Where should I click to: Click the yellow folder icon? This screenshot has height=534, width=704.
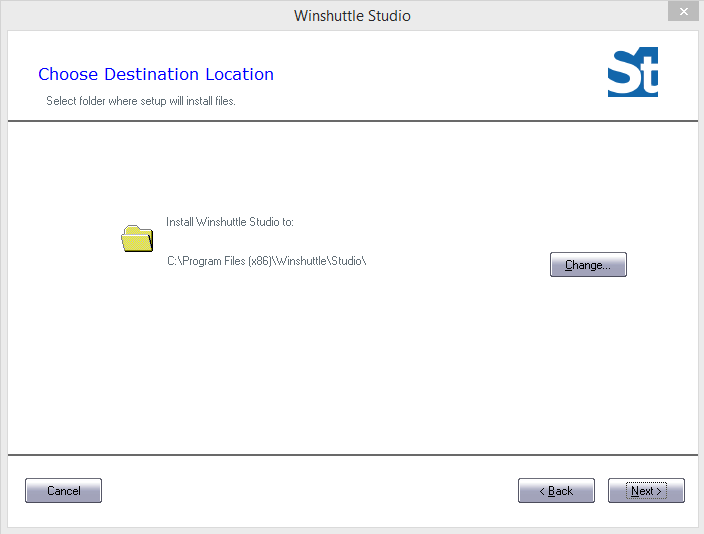pyautogui.click(x=137, y=238)
